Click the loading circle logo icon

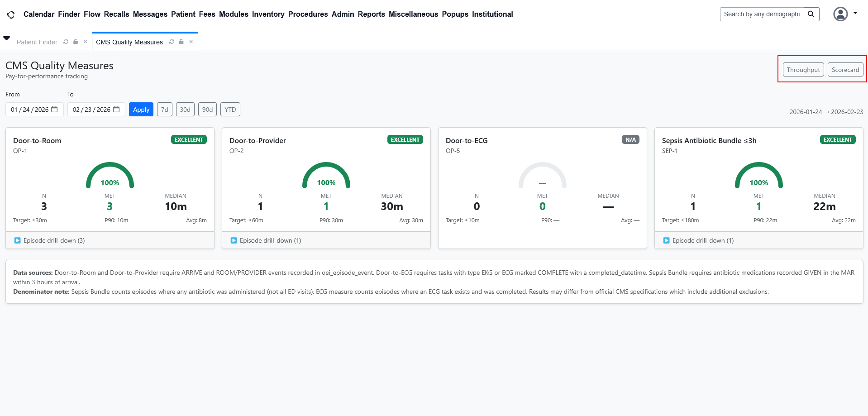(11, 14)
